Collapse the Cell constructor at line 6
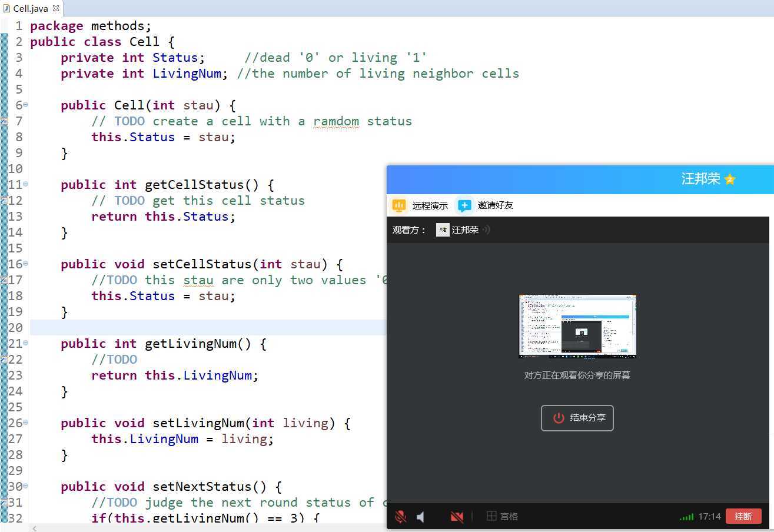 25,105
